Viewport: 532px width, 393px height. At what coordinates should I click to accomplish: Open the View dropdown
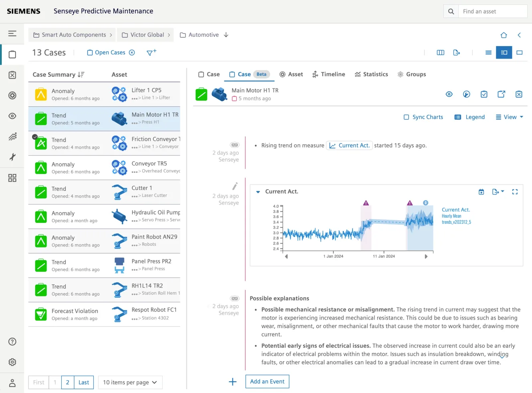[x=510, y=117]
